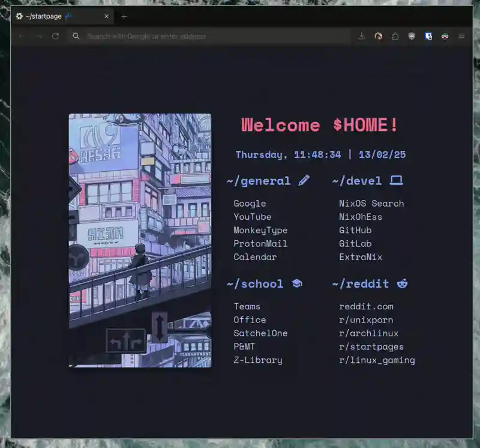
Task: Click the laptop icon beside ~/devel
Action: [397, 181]
